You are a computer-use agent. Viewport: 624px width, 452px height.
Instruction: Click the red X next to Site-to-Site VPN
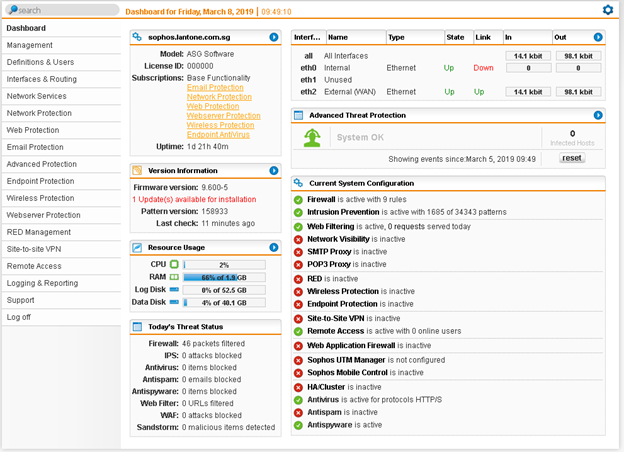point(298,319)
